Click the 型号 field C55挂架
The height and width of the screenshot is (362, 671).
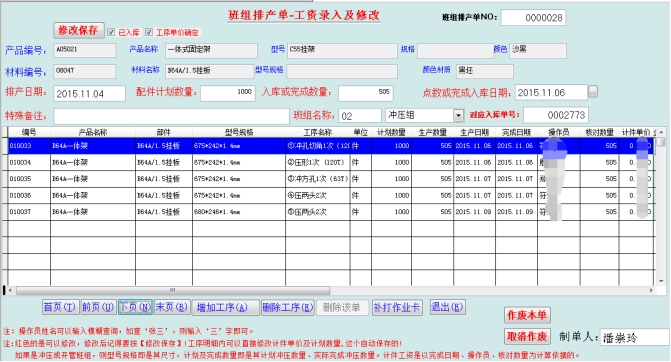(x=342, y=50)
